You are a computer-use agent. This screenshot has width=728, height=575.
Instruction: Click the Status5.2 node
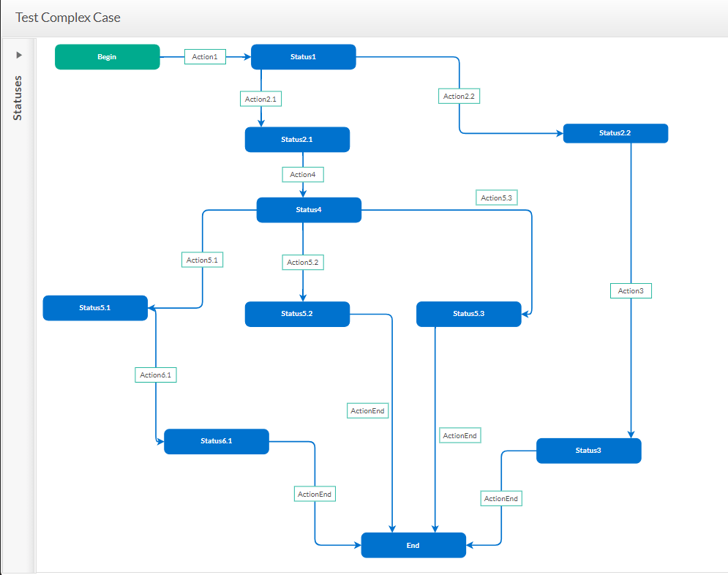[297, 314]
